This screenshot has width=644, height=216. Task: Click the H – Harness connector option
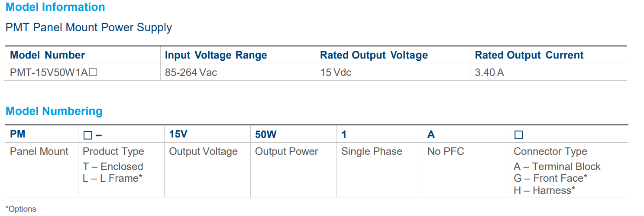pyautogui.click(x=544, y=190)
